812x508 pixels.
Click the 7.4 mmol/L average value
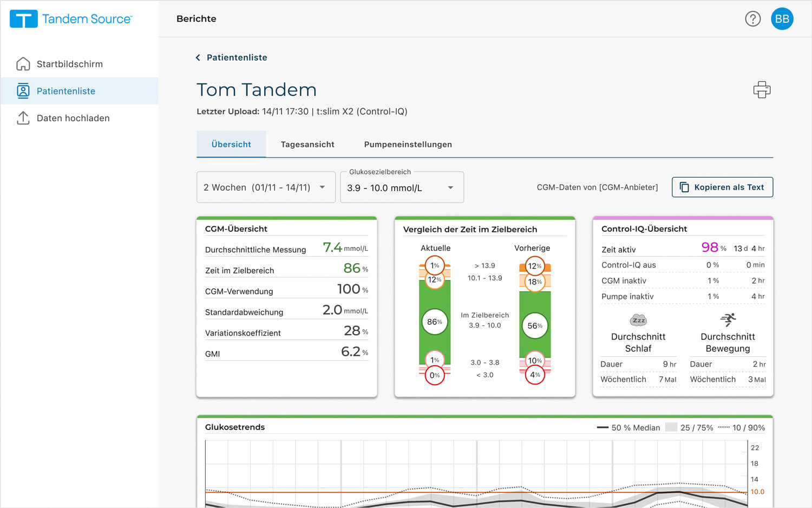pos(345,248)
